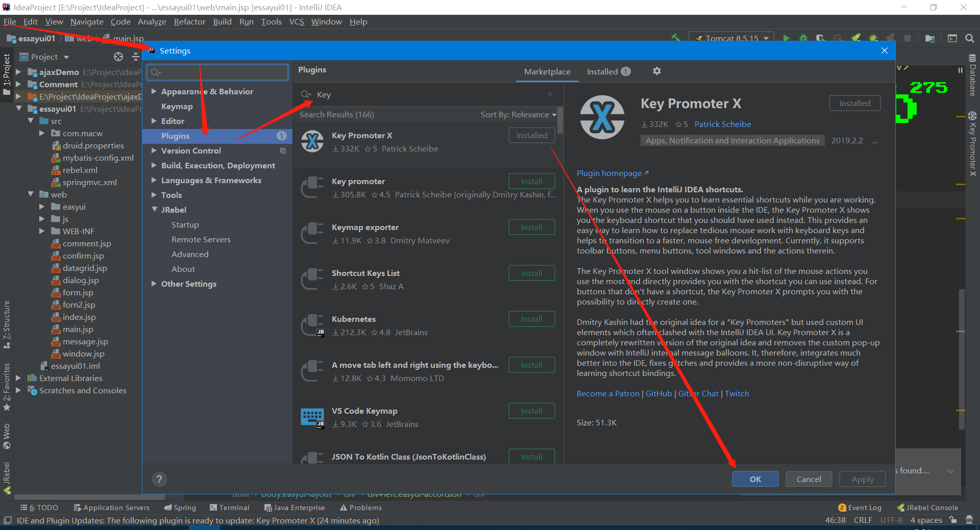Open Search Everywhere magnifier icon

[970, 38]
